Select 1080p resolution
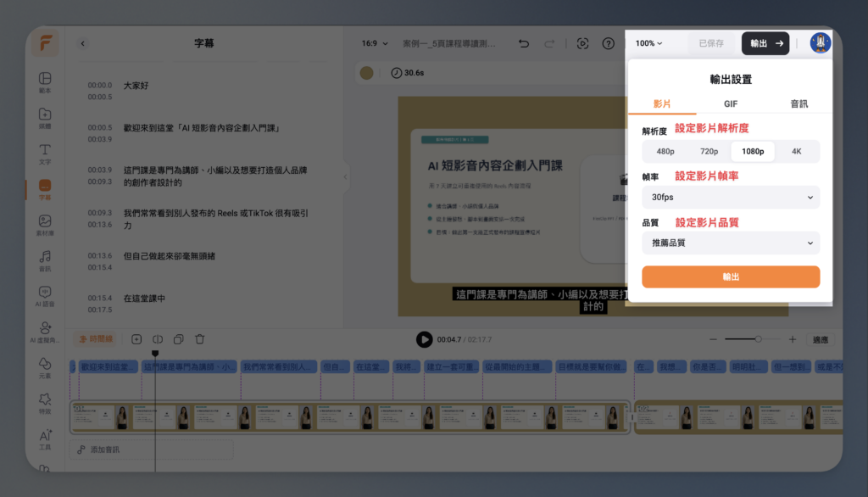 pos(753,151)
